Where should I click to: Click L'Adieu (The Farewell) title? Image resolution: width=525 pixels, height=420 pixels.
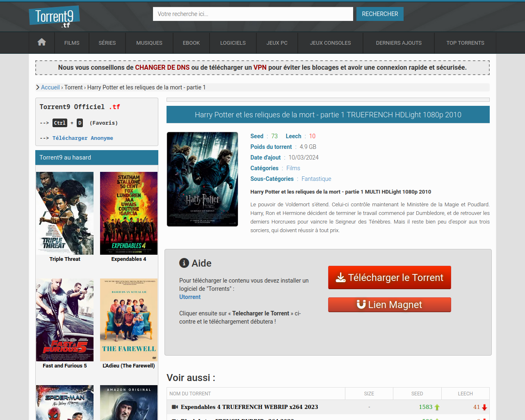pyautogui.click(x=129, y=366)
